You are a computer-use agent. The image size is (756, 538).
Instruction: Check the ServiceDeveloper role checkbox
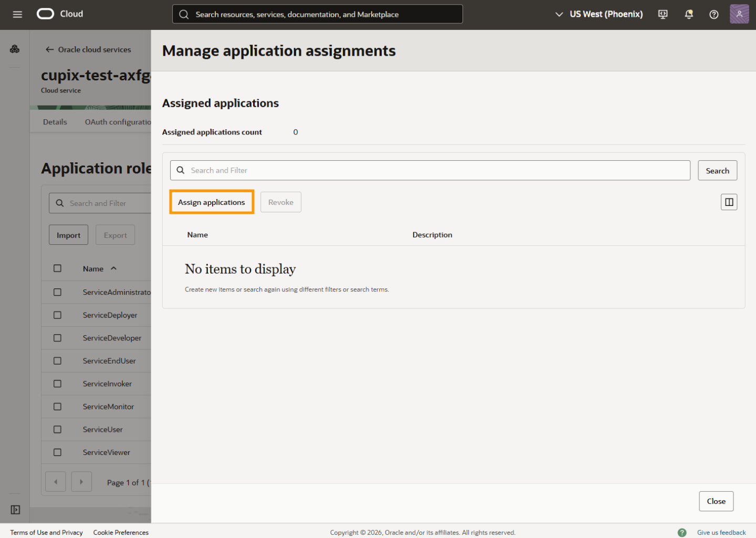point(58,338)
